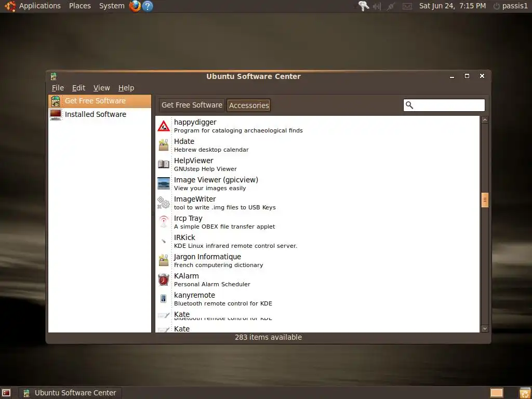Select Get Free Software in the sidebar
532x399 pixels.
(x=100, y=101)
